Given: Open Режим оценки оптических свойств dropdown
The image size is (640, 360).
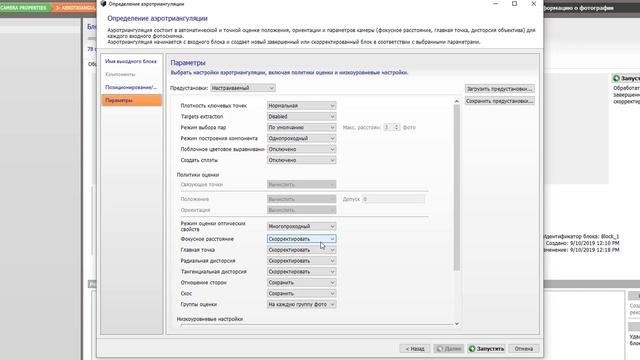Looking at the screenshot, I should tap(302, 226).
